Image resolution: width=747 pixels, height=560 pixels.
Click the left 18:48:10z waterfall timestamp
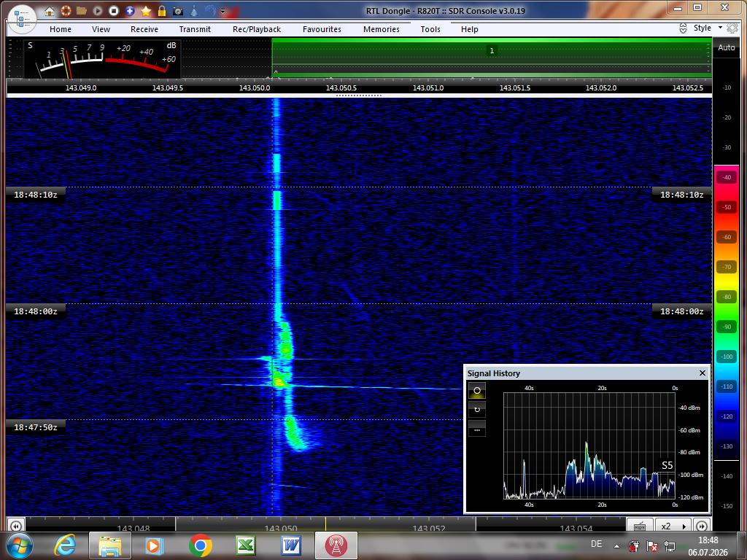tap(35, 195)
